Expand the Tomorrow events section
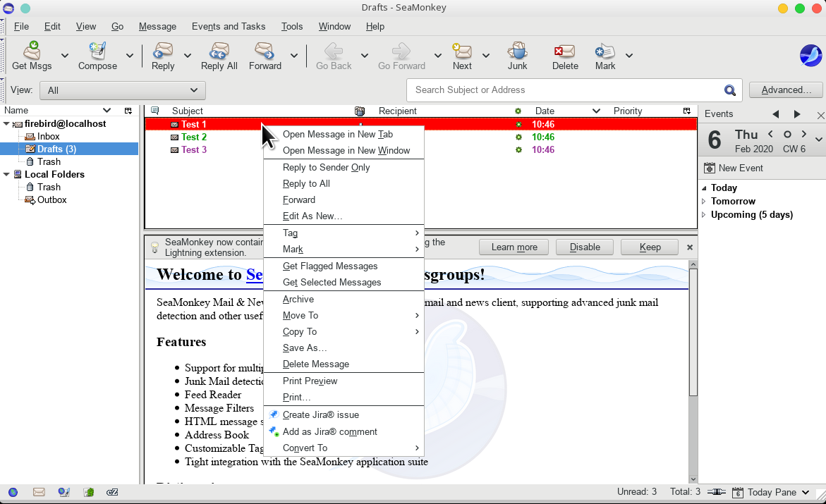The image size is (826, 504). tap(704, 202)
